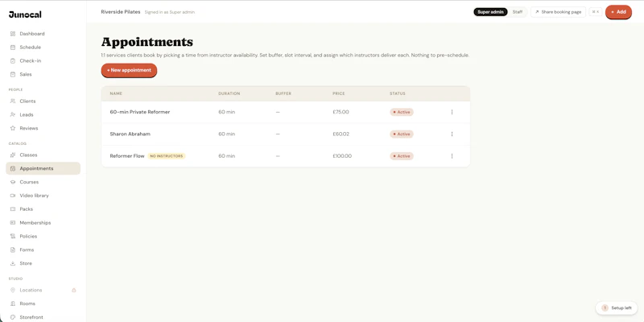Click the Status column header
The width and height of the screenshot is (644, 322).
point(398,93)
